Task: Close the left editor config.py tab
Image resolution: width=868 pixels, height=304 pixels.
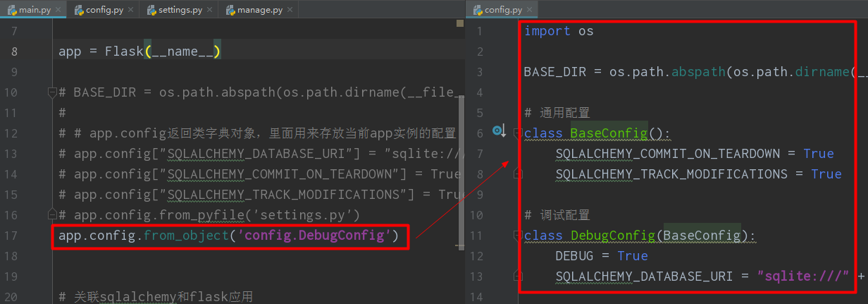Action: (130, 11)
